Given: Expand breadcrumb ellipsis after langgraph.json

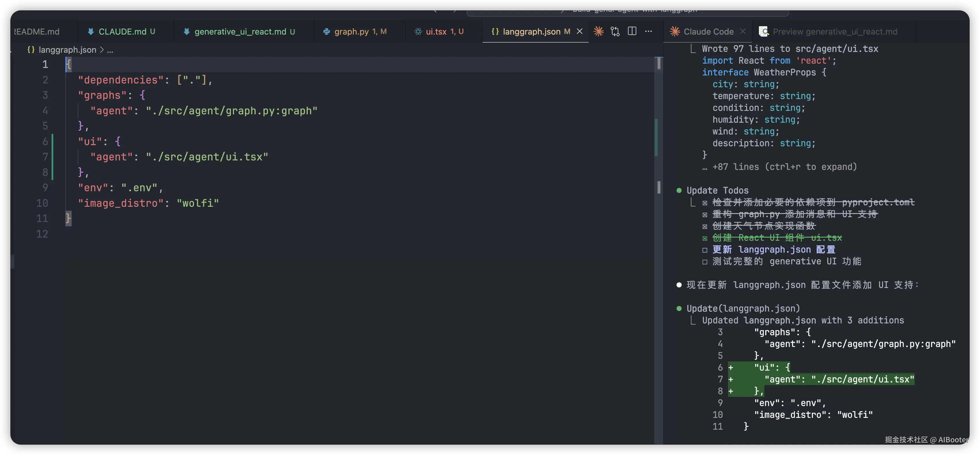Looking at the screenshot, I should coord(110,50).
